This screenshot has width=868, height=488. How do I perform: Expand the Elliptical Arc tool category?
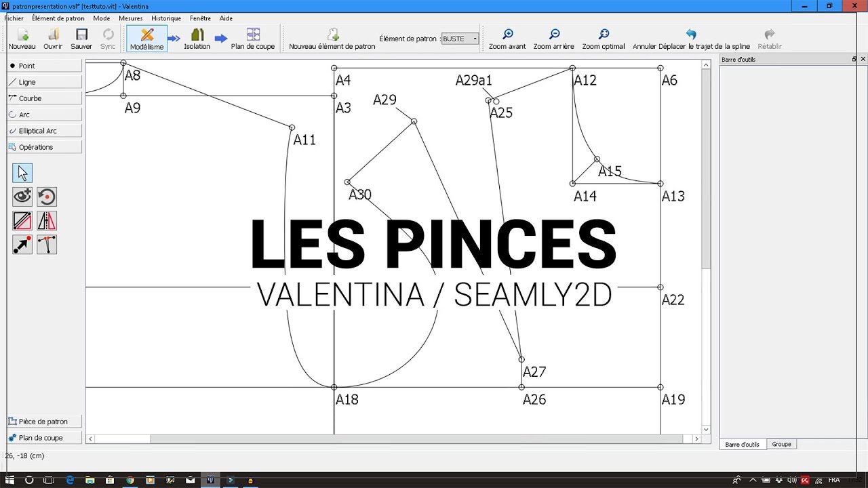click(x=45, y=131)
